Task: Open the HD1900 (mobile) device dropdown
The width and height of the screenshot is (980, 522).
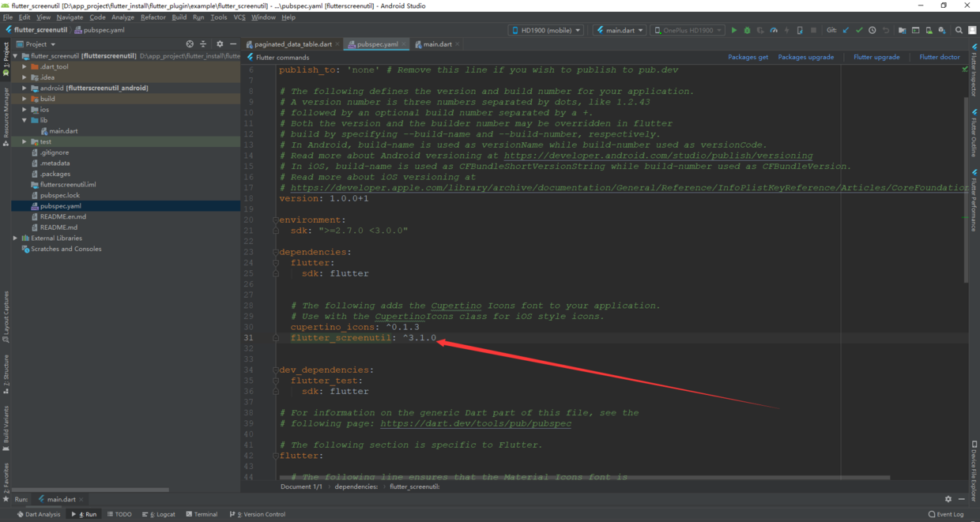Action: [x=545, y=30]
